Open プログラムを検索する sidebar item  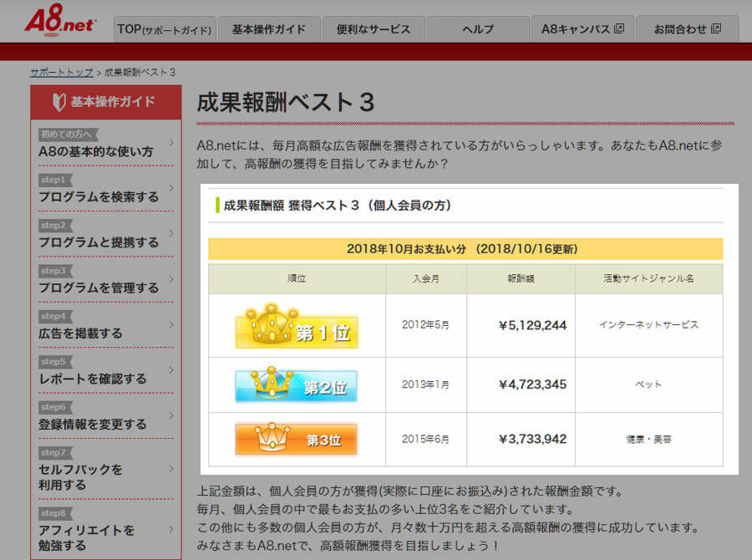[x=105, y=190]
